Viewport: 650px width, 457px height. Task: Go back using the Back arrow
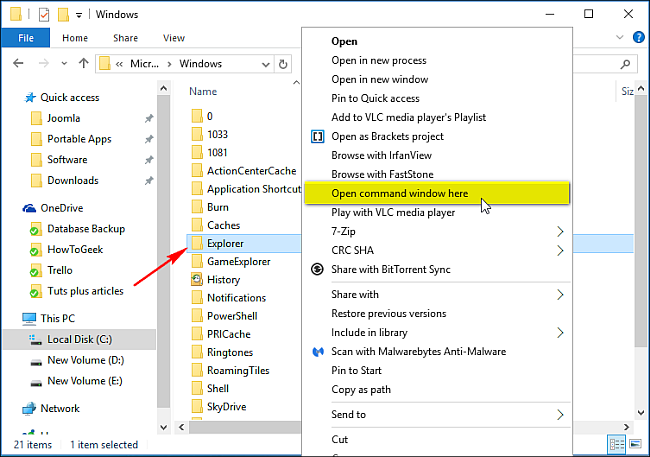click(x=17, y=64)
